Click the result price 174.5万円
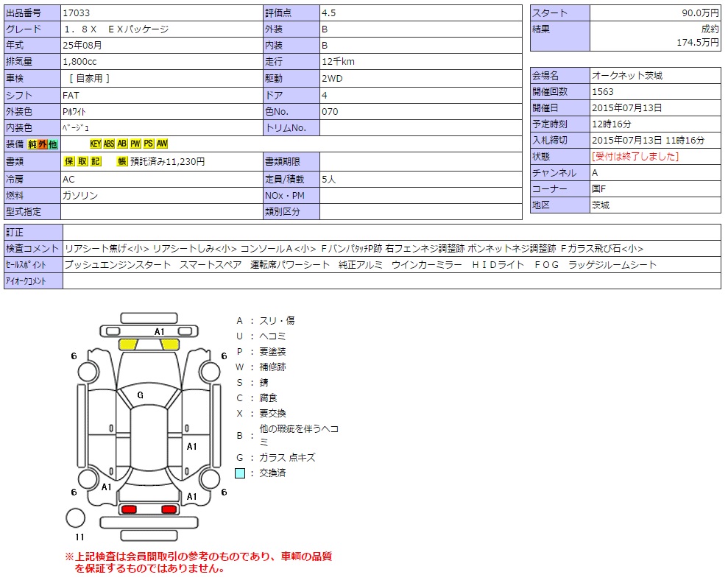This screenshot has width=728, height=583. click(x=698, y=43)
